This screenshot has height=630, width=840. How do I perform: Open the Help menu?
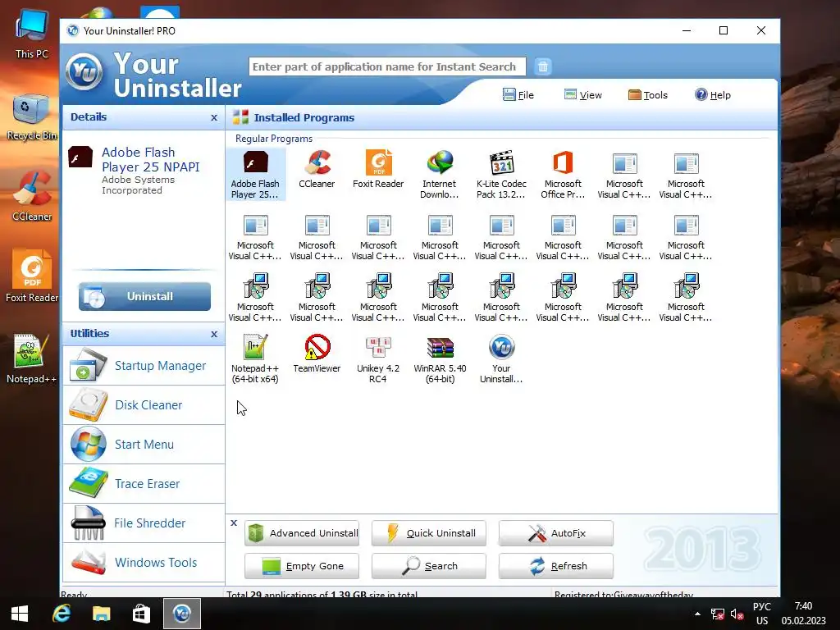click(713, 95)
